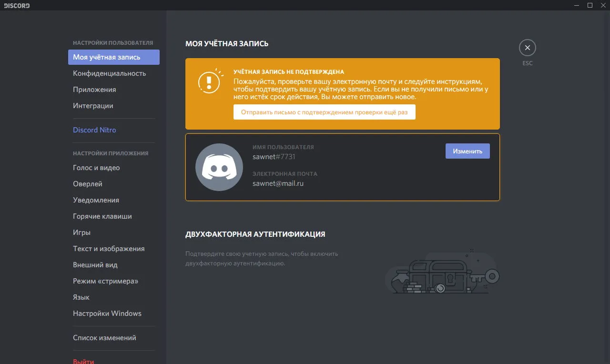The image size is (610, 364).
Task: Click the Discord logo in title bar
Action: 17,5
